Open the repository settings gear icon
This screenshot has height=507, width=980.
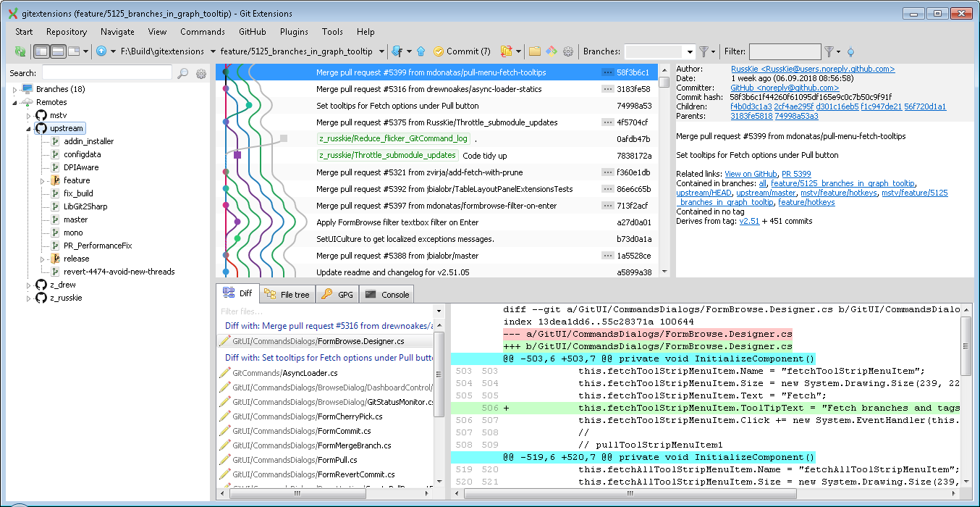(x=568, y=51)
